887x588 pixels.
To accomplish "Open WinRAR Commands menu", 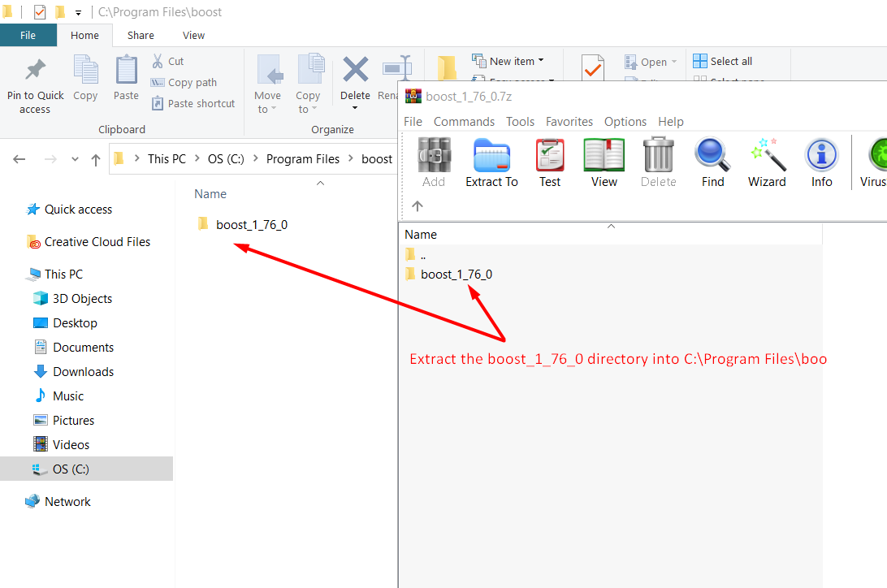I will pos(464,122).
